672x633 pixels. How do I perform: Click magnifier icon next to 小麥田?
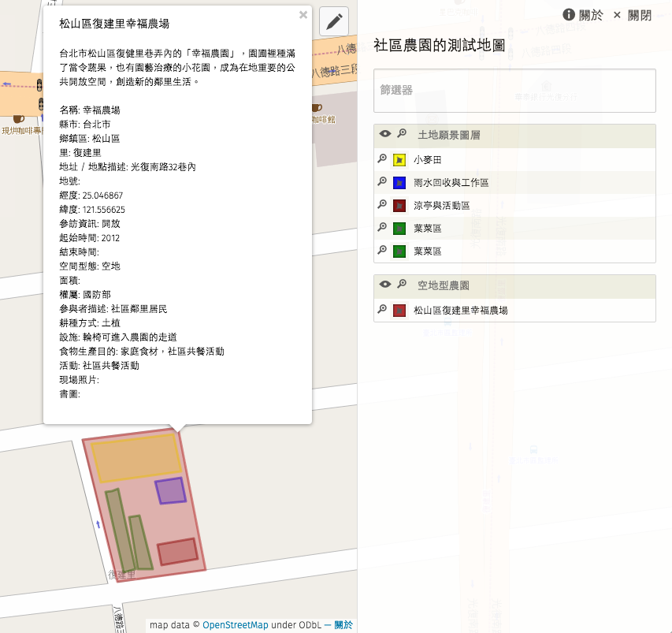click(x=382, y=159)
